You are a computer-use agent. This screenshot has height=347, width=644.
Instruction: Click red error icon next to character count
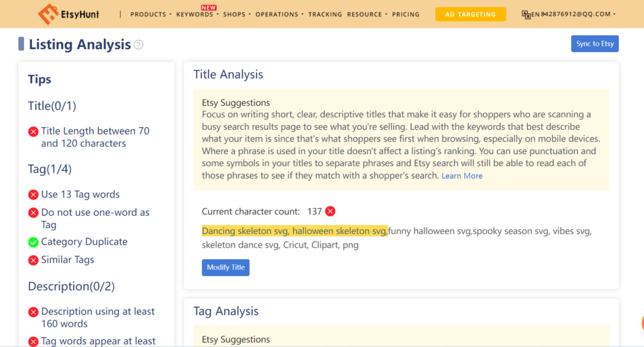tap(330, 211)
